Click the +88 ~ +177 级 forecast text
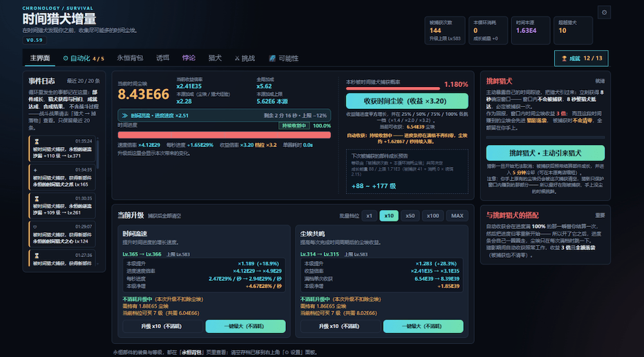 tap(374, 186)
